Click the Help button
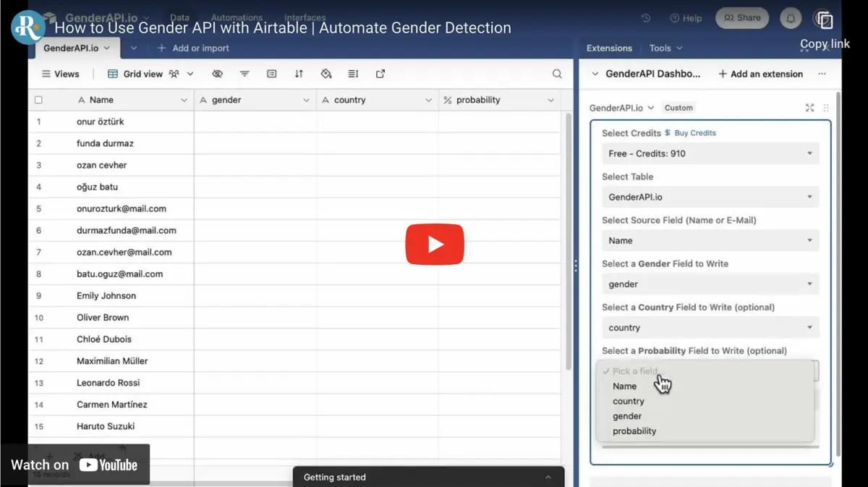 click(686, 18)
